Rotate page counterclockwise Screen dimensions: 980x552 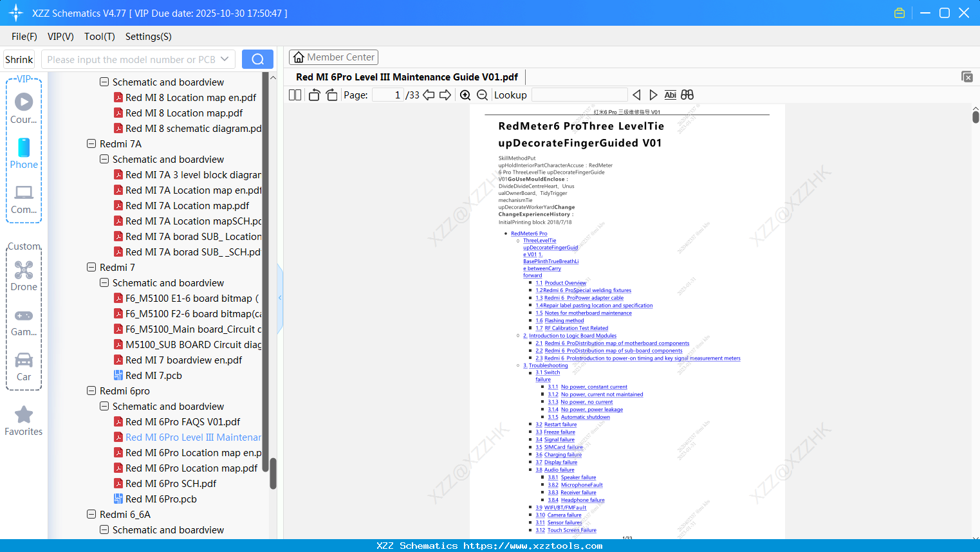pos(314,95)
